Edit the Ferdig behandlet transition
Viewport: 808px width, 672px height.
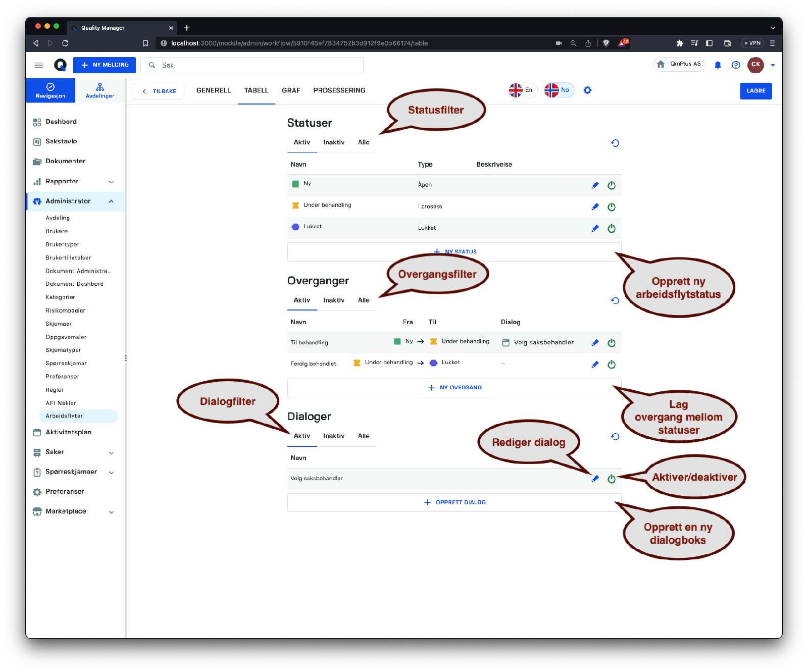pyautogui.click(x=595, y=365)
